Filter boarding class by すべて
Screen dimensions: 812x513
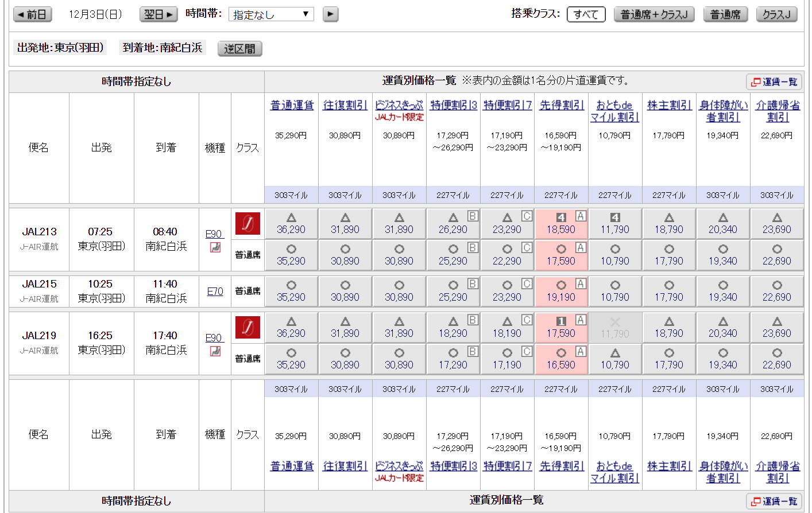586,14
